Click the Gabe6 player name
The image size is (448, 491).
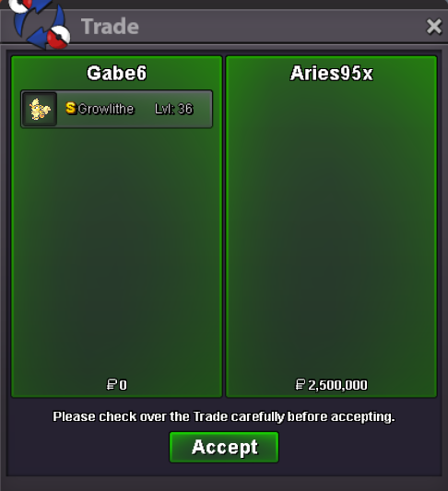(x=116, y=74)
